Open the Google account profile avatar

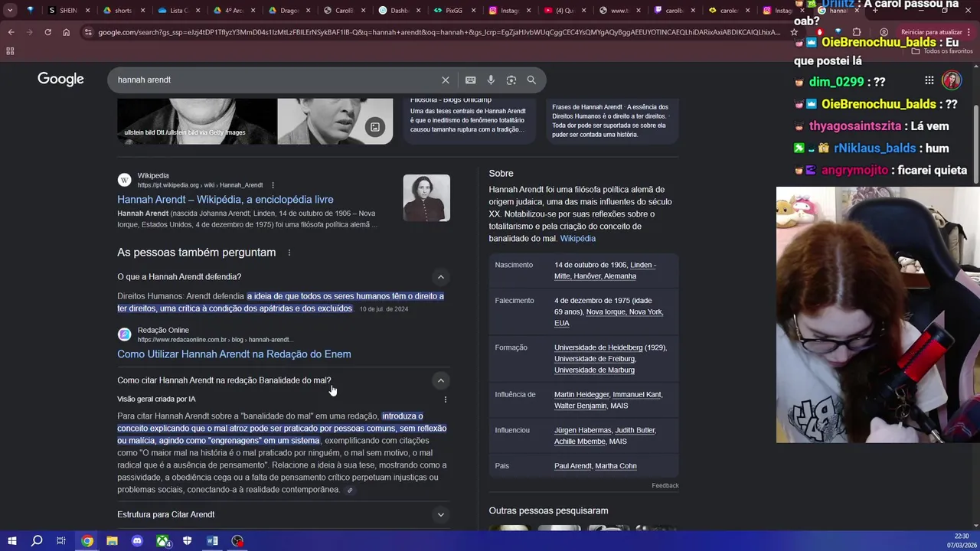[x=952, y=80]
